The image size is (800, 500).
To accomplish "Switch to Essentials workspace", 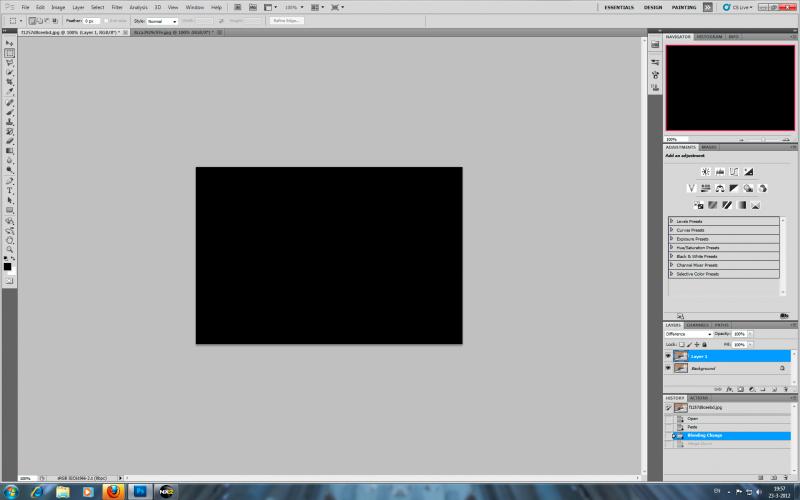I will (619, 8).
